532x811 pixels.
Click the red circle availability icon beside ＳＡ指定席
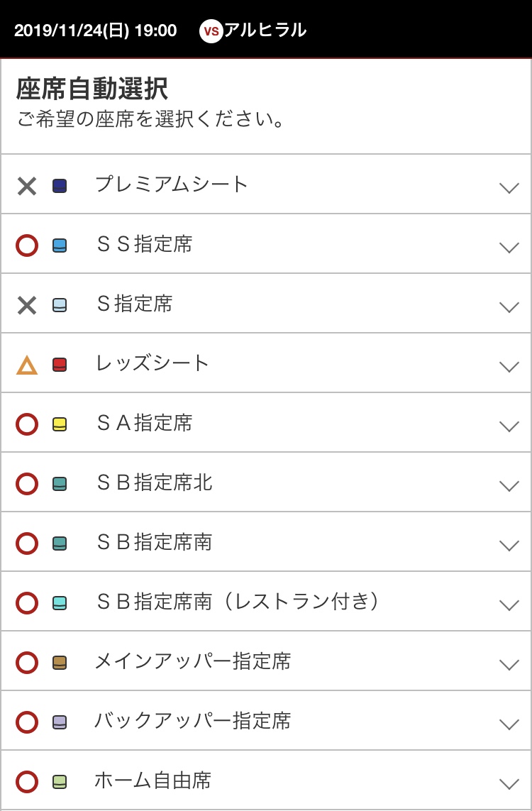pyautogui.click(x=27, y=425)
